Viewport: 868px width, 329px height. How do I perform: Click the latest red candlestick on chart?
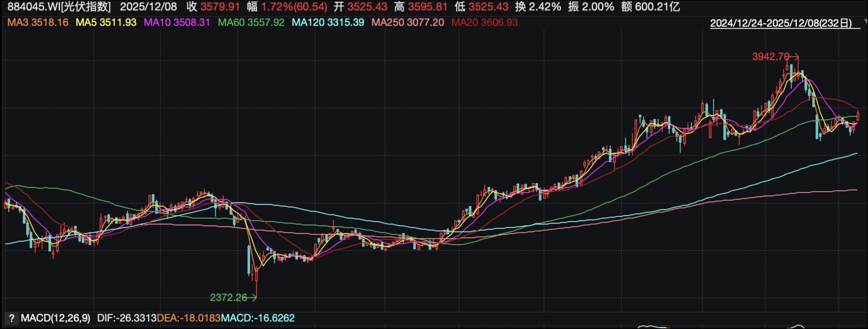click(858, 115)
